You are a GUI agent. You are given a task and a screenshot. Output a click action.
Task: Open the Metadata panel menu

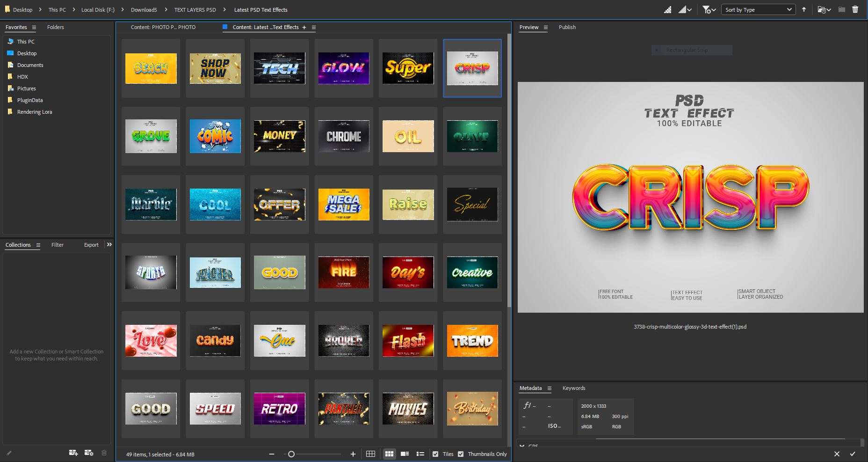(550, 388)
